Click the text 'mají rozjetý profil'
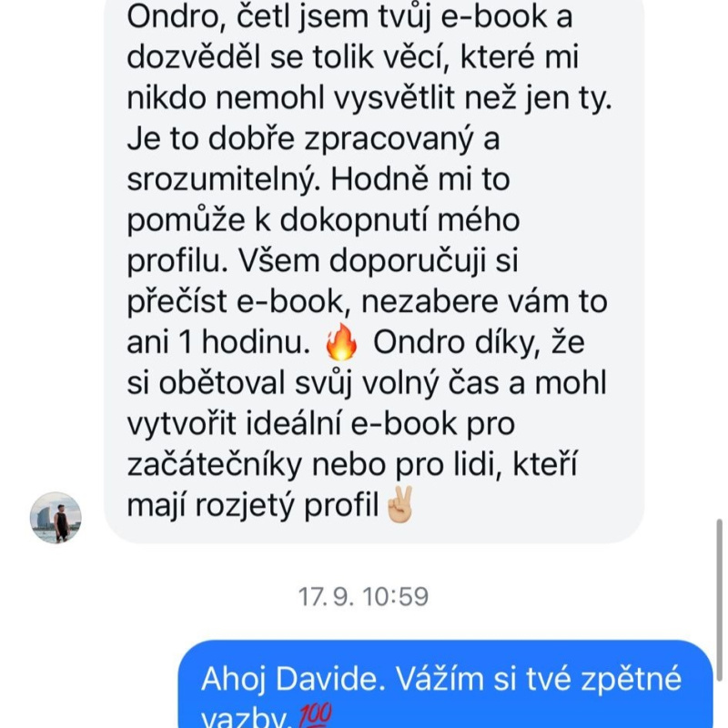Screen dimensions: 728x728 click(x=253, y=506)
